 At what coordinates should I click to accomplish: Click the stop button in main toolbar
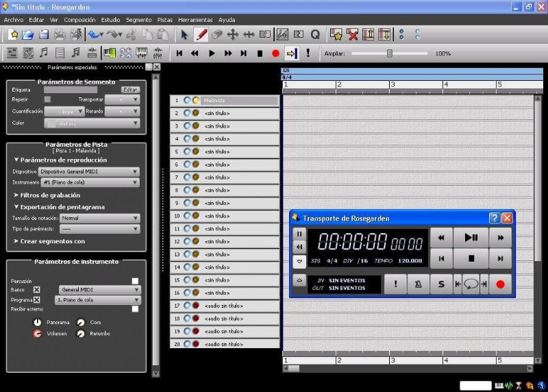tap(260, 53)
